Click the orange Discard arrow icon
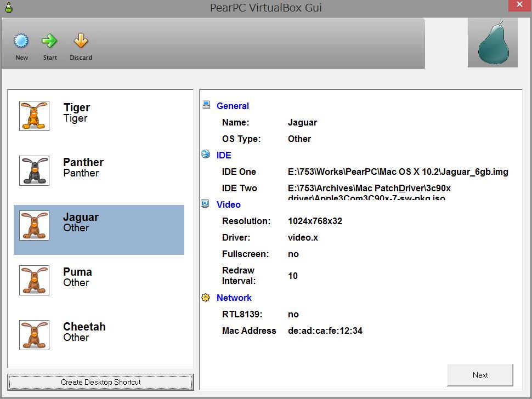 pyautogui.click(x=81, y=41)
